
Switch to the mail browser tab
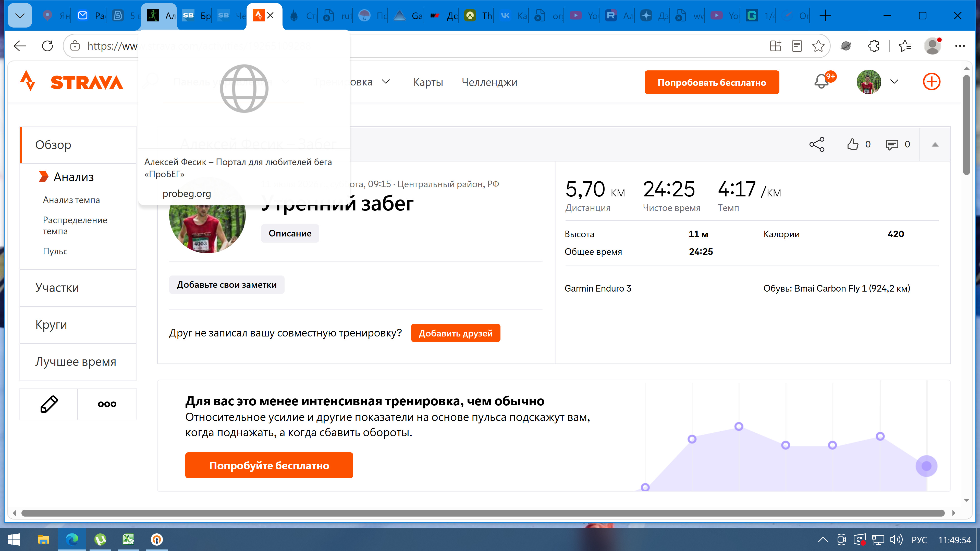91,16
